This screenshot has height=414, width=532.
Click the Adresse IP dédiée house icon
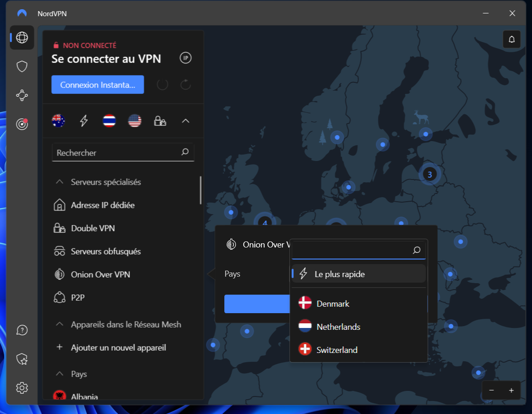[x=59, y=205]
